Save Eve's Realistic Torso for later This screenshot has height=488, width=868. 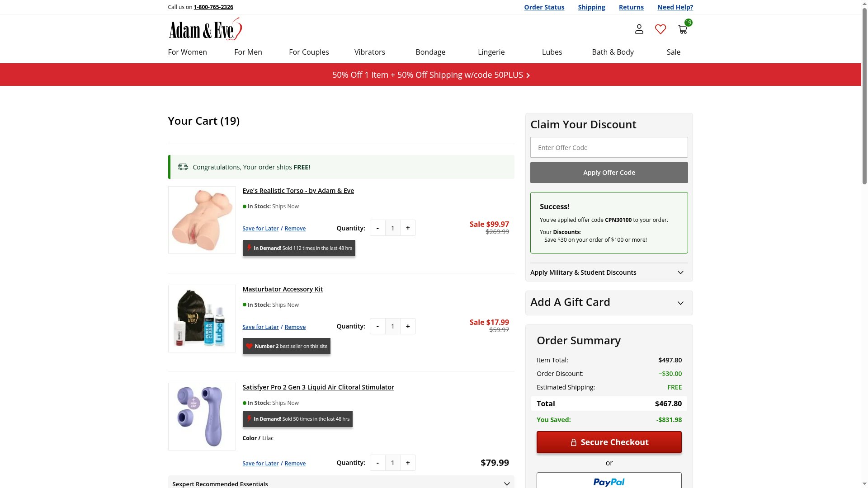click(260, 229)
